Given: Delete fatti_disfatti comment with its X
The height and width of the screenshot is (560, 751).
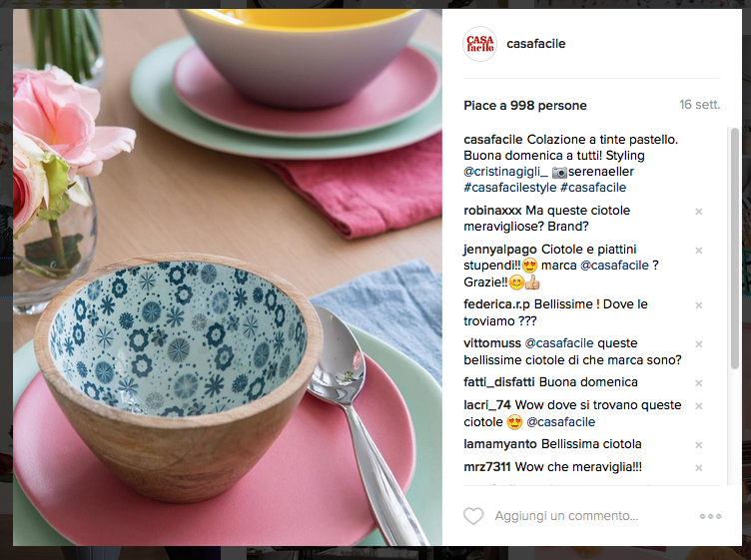Looking at the screenshot, I should 699,383.
